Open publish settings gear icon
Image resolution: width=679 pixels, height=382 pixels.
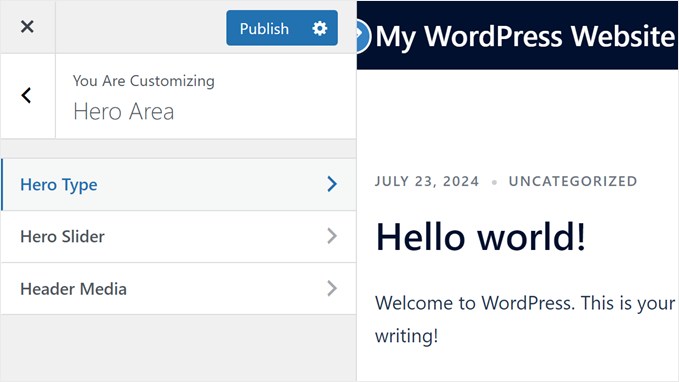(320, 29)
